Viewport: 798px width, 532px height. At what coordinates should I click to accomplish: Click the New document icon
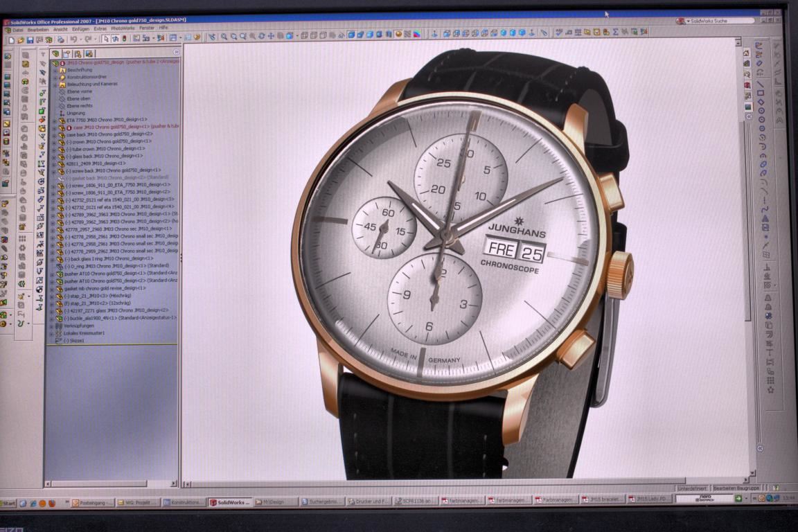click(x=12, y=39)
